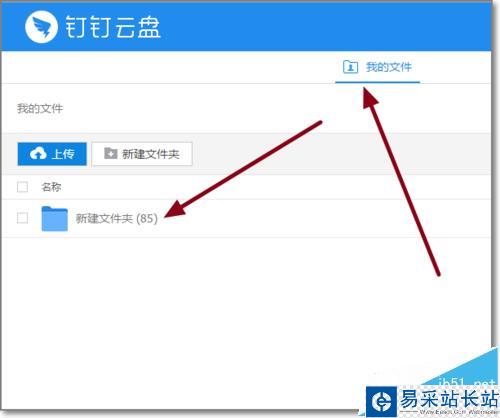
Task: Create a folder with 新建文件夹 button
Action: 142,154
